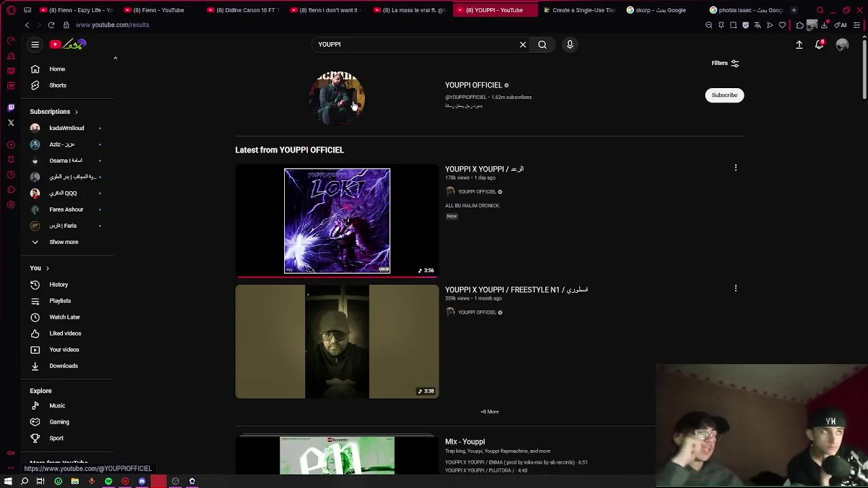Click the magnifier search button

click(542, 45)
